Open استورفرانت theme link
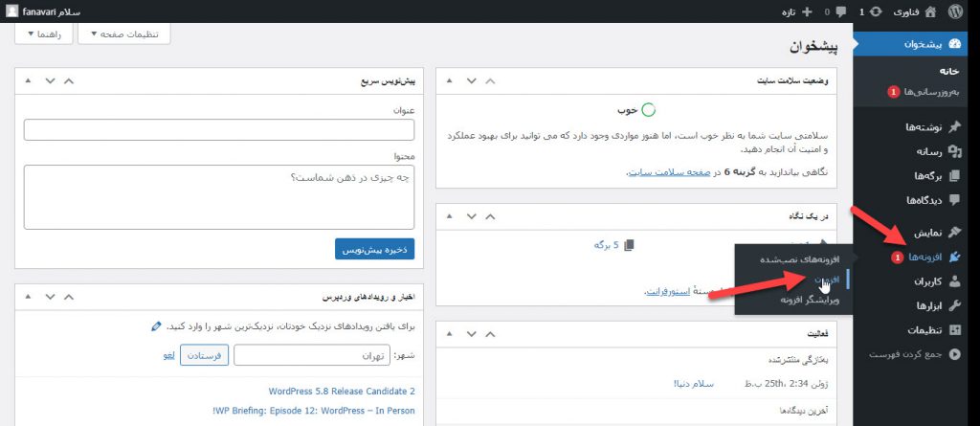This screenshot has width=980, height=426. (667, 292)
